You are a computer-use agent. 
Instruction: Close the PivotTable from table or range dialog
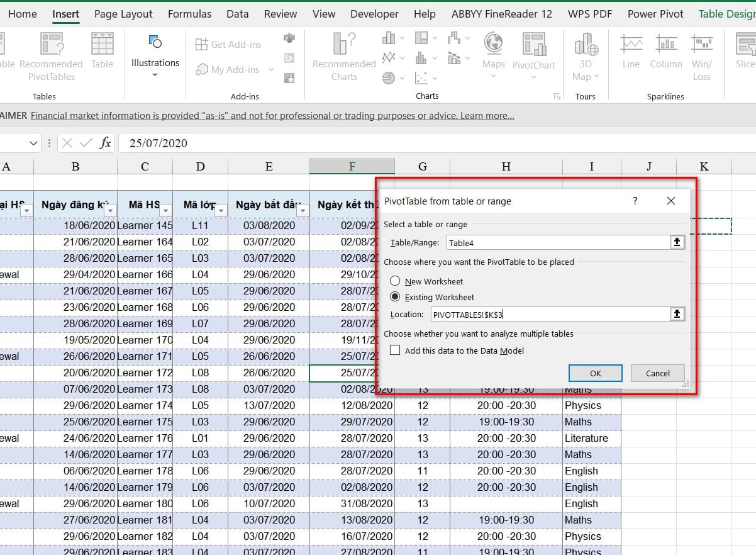click(x=671, y=201)
